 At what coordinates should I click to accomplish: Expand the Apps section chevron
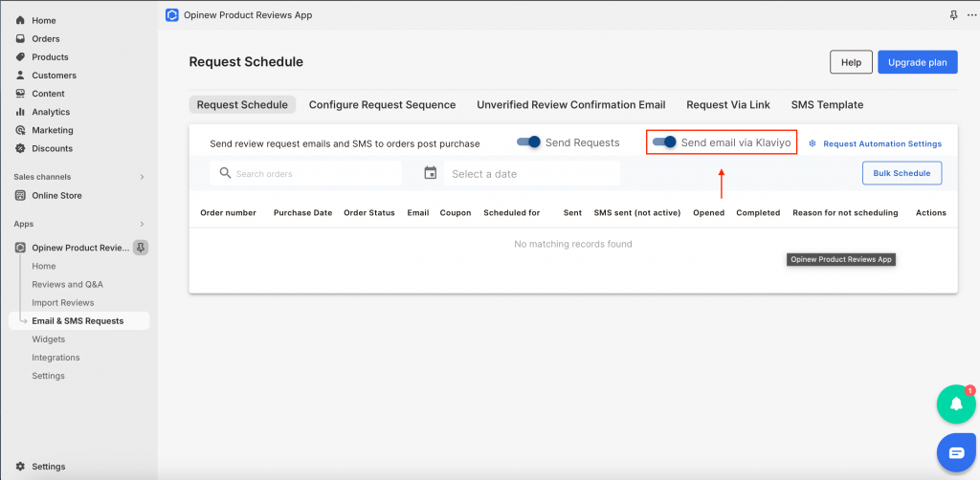[x=142, y=224]
